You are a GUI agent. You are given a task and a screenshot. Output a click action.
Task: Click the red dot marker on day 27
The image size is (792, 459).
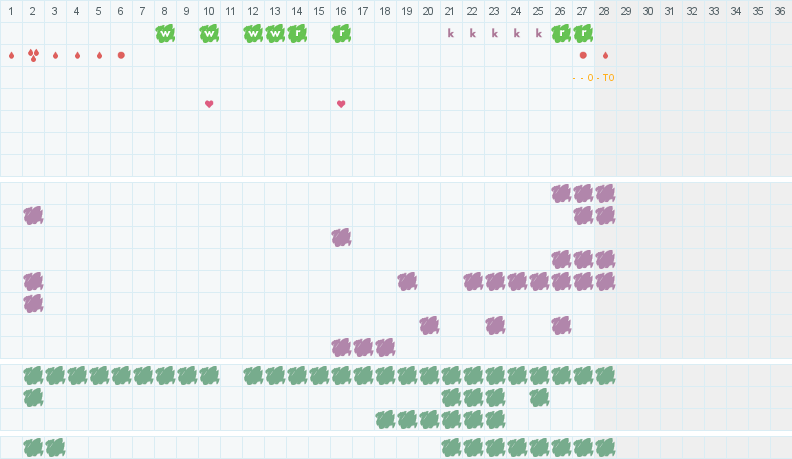(x=583, y=56)
